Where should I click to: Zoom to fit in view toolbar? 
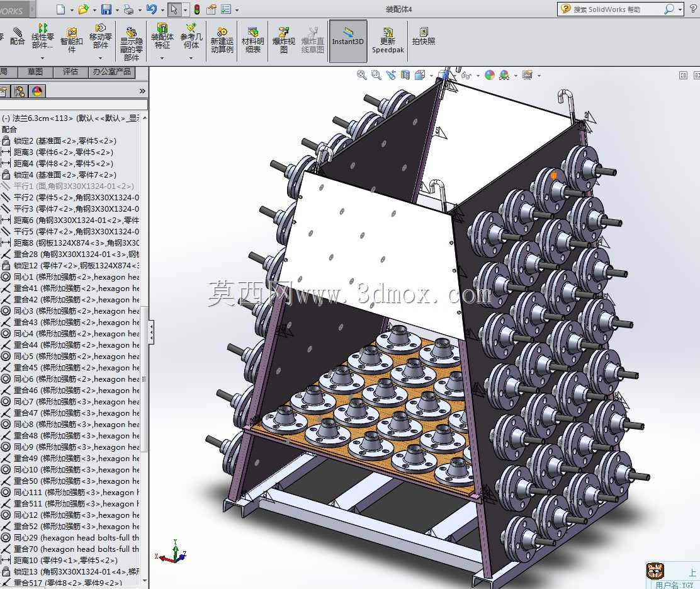(361, 75)
